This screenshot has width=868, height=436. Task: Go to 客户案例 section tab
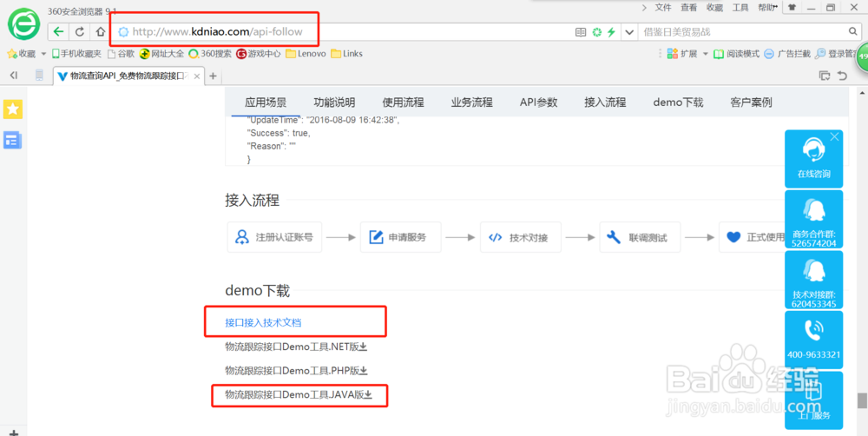[x=751, y=102]
